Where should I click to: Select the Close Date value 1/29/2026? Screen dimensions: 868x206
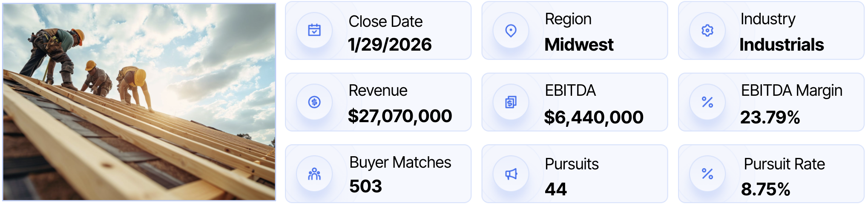390,45
